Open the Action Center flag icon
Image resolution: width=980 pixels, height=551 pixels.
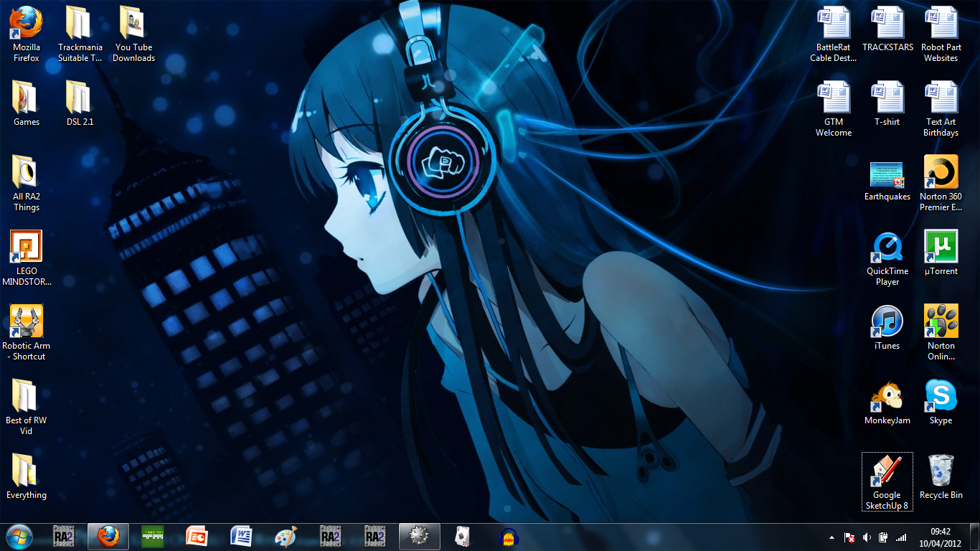(x=849, y=537)
